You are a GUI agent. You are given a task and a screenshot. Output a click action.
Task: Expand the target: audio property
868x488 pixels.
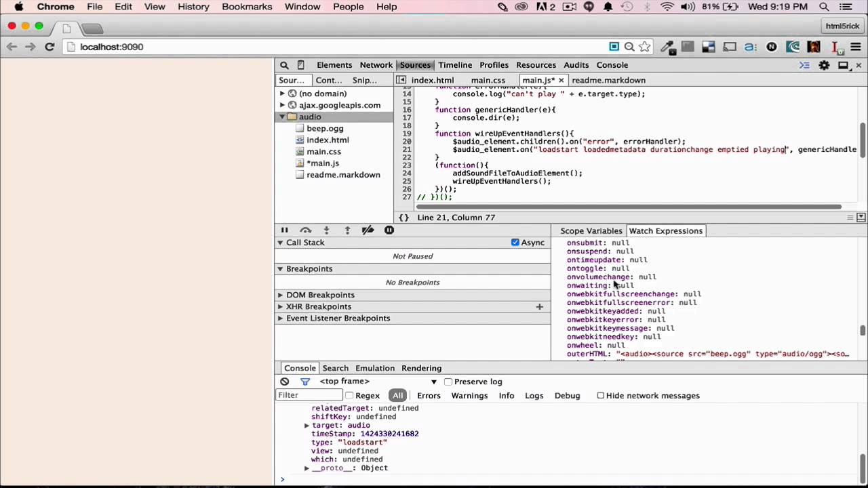tap(307, 426)
